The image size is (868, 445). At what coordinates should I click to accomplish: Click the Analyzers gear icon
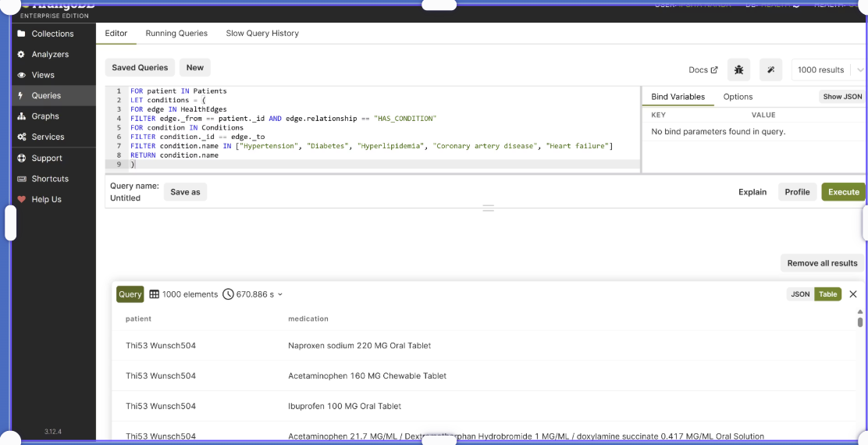tap(21, 54)
